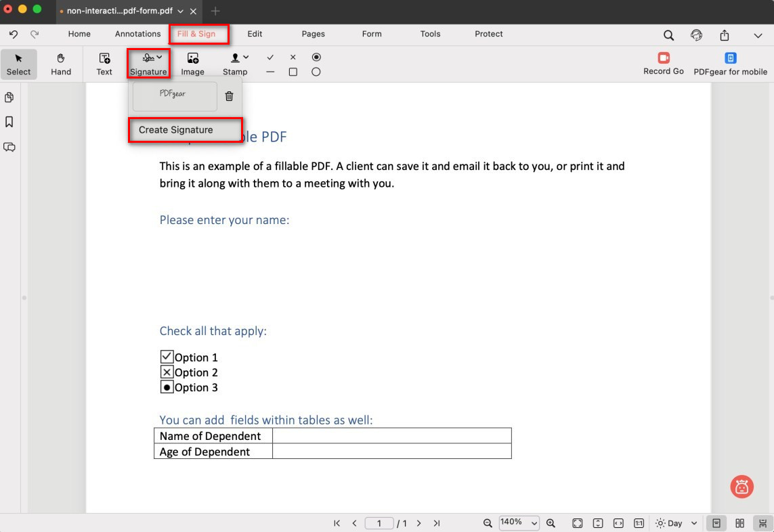Screen dimensions: 774x532
Task: Go to the next page arrow
Action: 419,523
